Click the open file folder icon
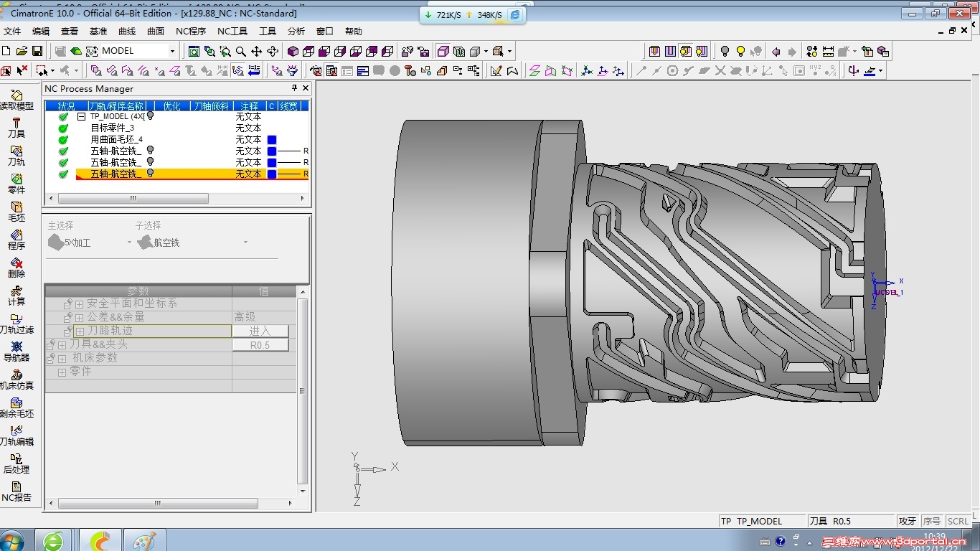The height and width of the screenshot is (551, 980). tap(22, 51)
